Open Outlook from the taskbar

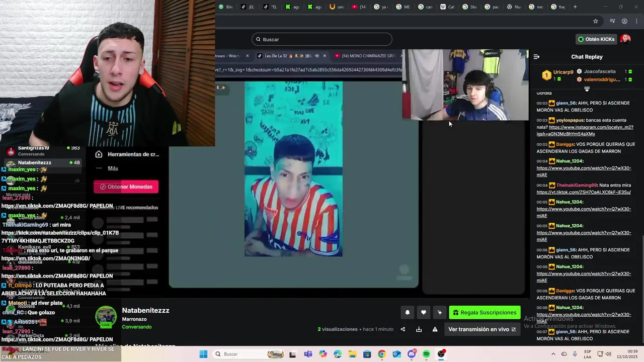(x=397, y=354)
